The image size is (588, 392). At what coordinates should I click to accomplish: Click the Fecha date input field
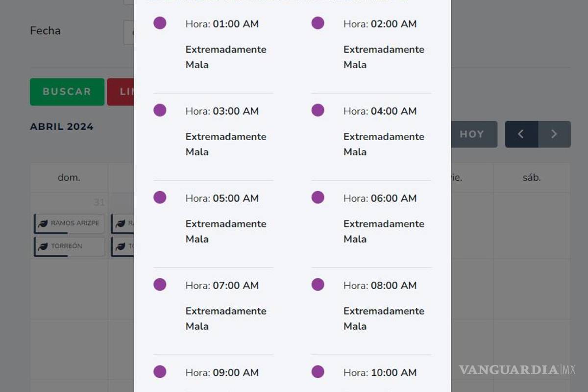129,33
